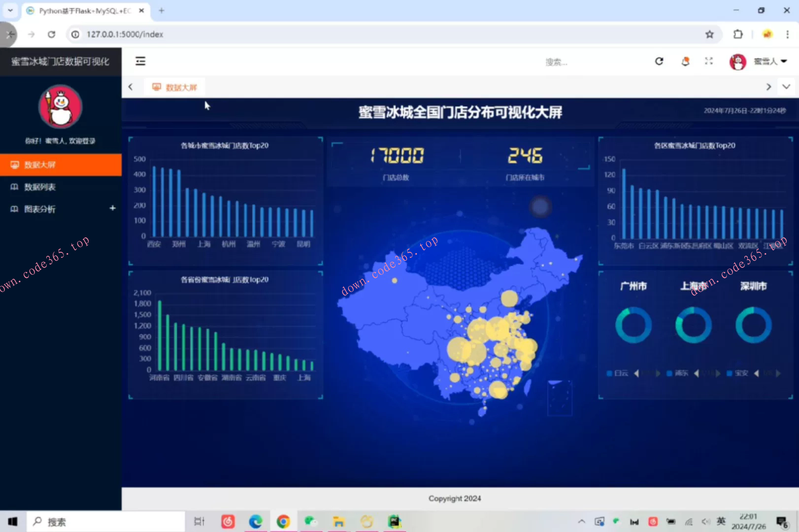Enter fullscreen using the expand icon
The height and width of the screenshot is (532, 799).
[709, 61]
